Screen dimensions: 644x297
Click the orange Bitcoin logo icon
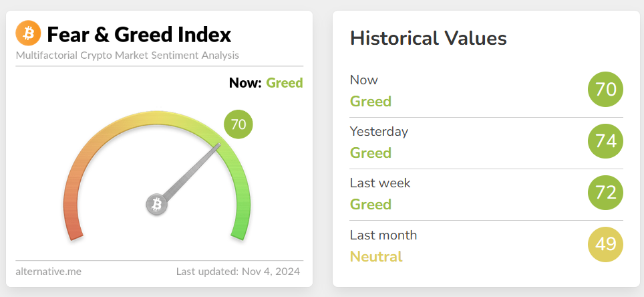pos(28,33)
